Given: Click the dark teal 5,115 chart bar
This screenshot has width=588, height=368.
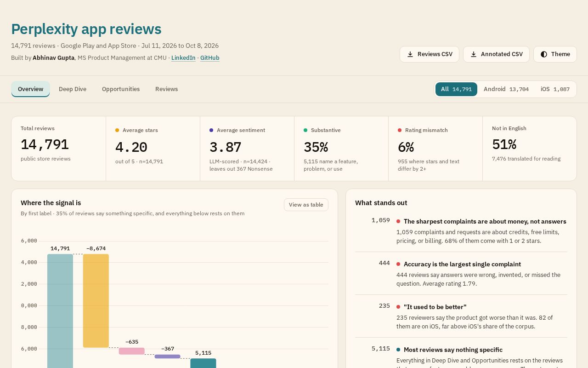Looking at the screenshot, I should point(204,363).
